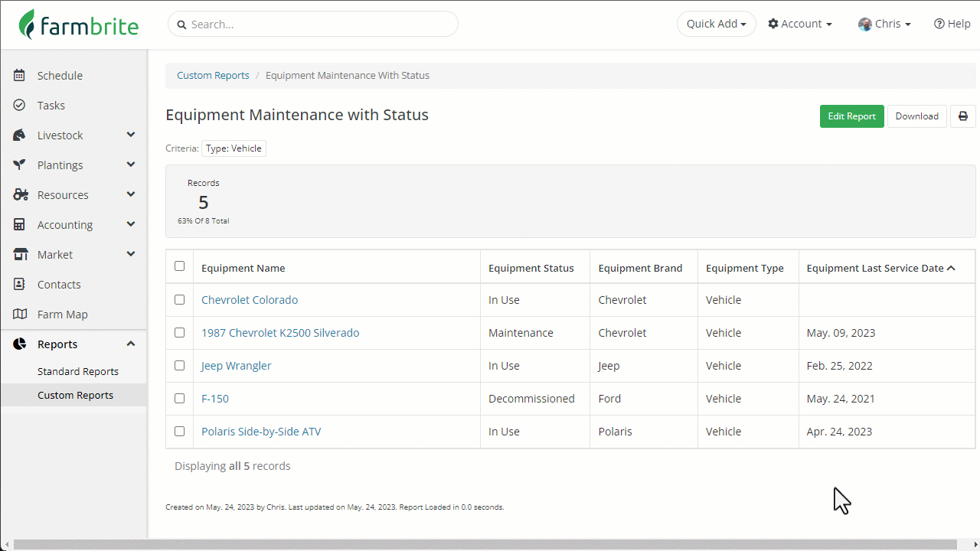Click the printer icon button
Screen dimensions: 980x551
pyautogui.click(x=962, y=116)
